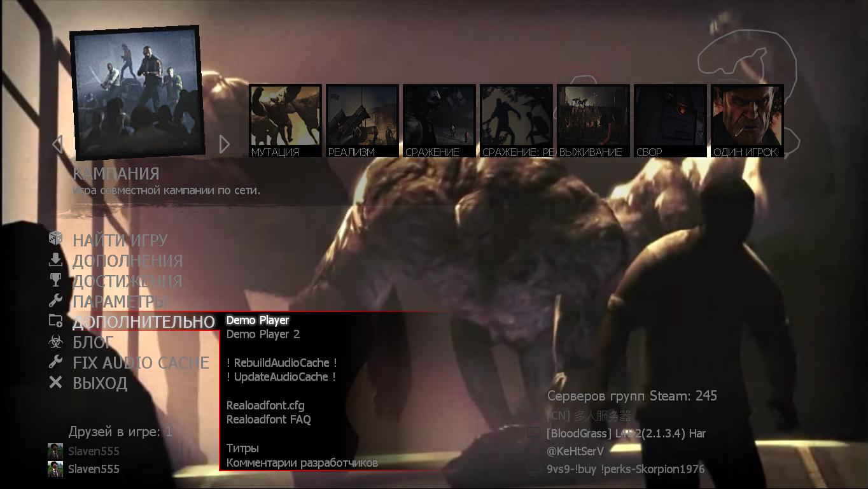868x489 pixels.
Task: Click the download icon beside ДОПОЛНЕНИЯ
Action: click(56, 259)
